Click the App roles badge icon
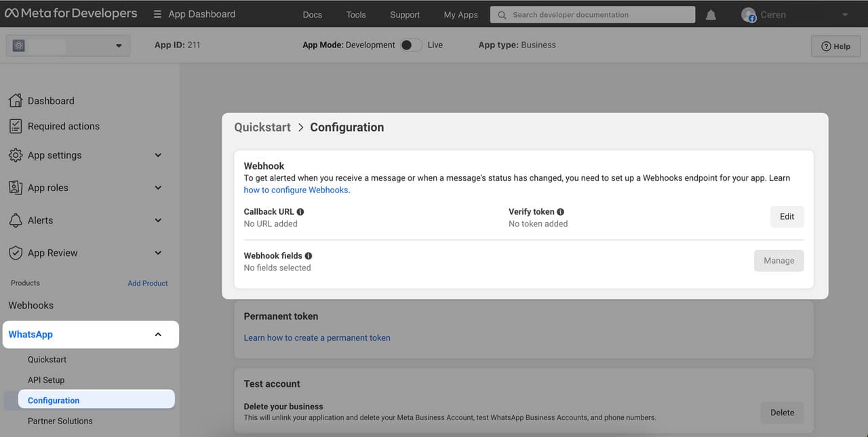 15,188
